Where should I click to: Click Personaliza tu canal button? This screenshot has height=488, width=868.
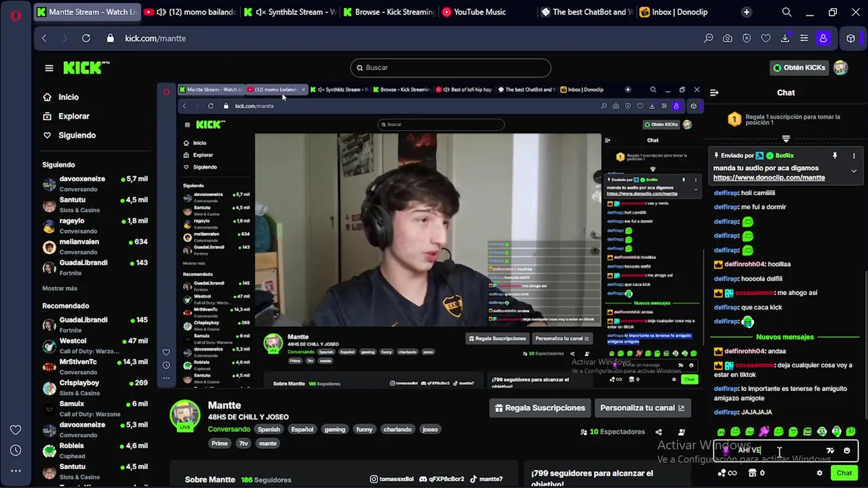point(643,408)
